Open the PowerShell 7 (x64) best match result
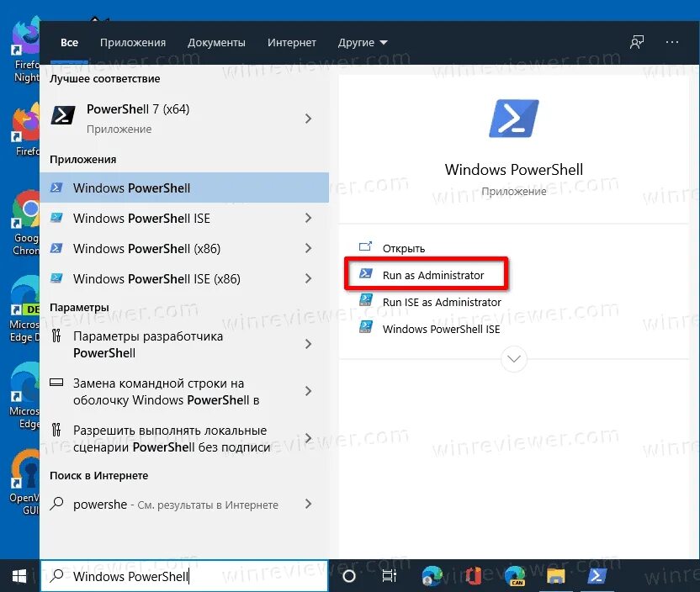The height and width of the screenshot is (592, 700). pyautogui.click(x=184, y=119)
